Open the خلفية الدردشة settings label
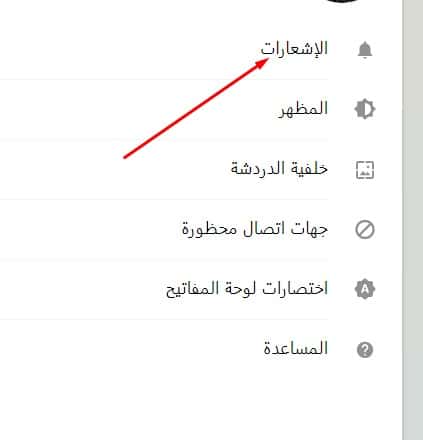 pyautogui.click(x=279, y=168)
